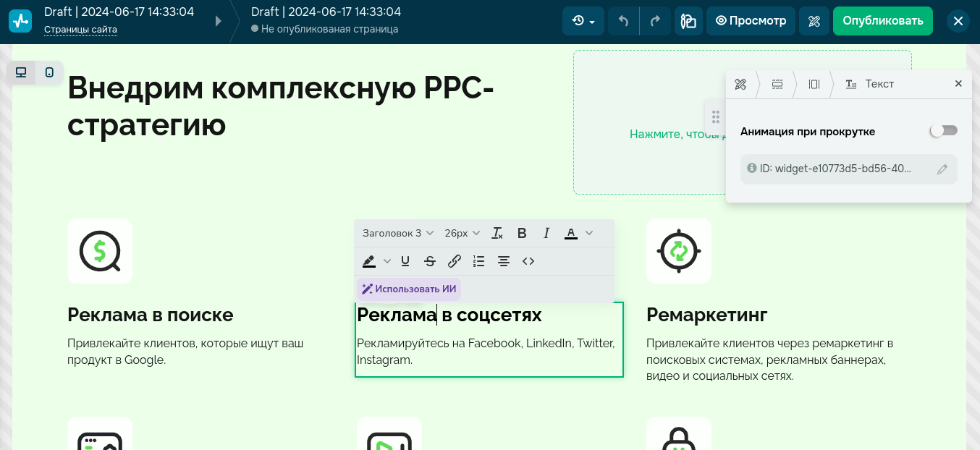Enable Анимация при прокрутке toggle
Viewport: 980px width, 450px height.
tap(944, 131)
